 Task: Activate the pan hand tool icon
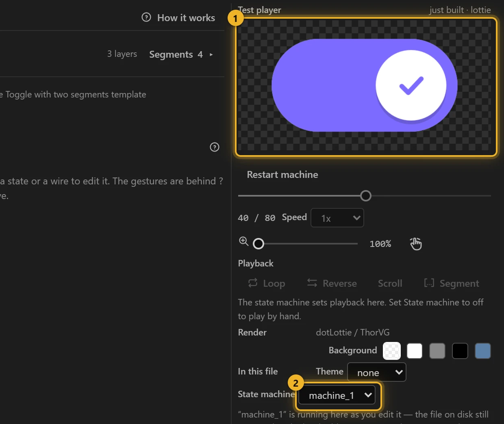pos(416,244)
